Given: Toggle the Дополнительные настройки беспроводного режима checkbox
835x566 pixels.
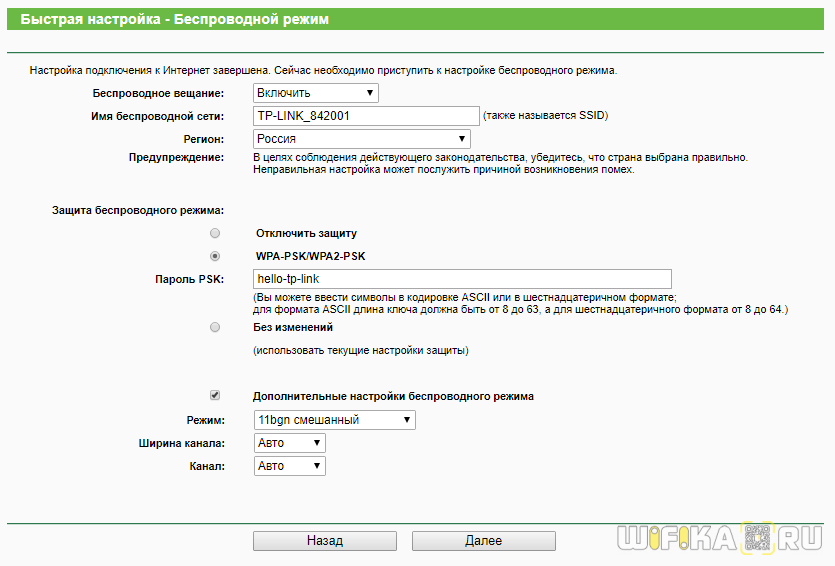Looking at the screenshot, I should click(x=215, y=396).
